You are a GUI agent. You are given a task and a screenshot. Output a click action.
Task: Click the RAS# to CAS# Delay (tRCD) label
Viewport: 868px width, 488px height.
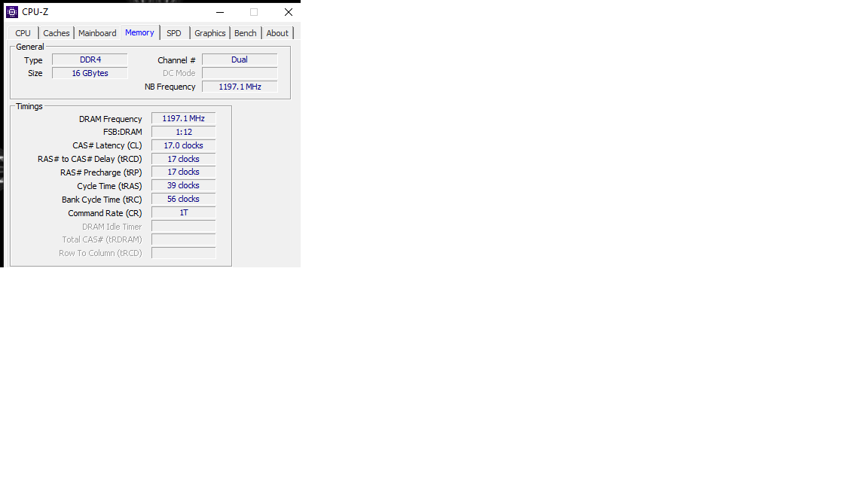point(90,160)
